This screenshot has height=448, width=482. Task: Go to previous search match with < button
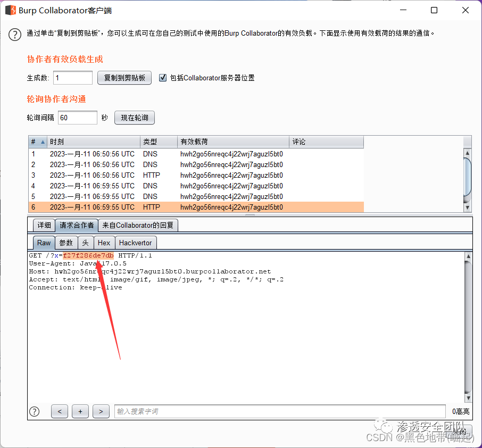pyautogui.click(x=60, y=411)
